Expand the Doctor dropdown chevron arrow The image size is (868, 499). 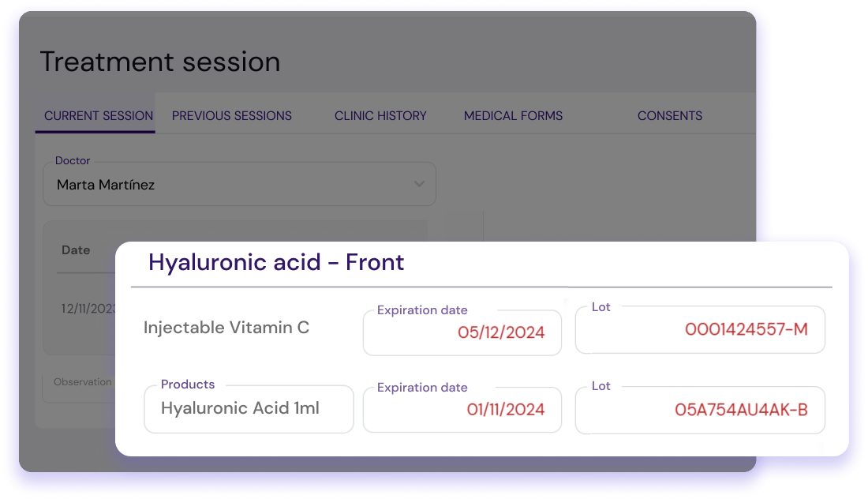[x=419, y=185]
